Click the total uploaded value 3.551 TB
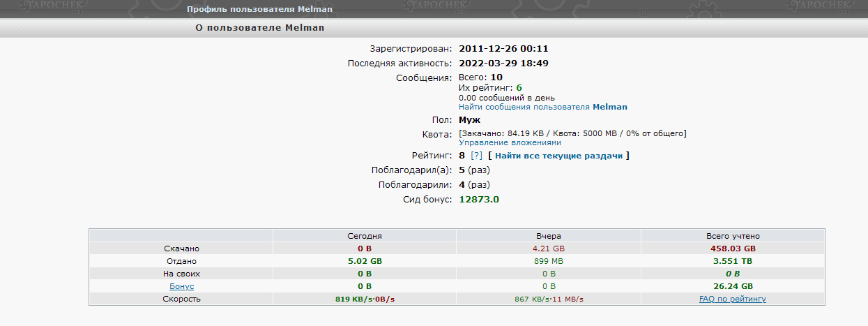868x326 pixels. pyautogui.click(x=733, y=261)
